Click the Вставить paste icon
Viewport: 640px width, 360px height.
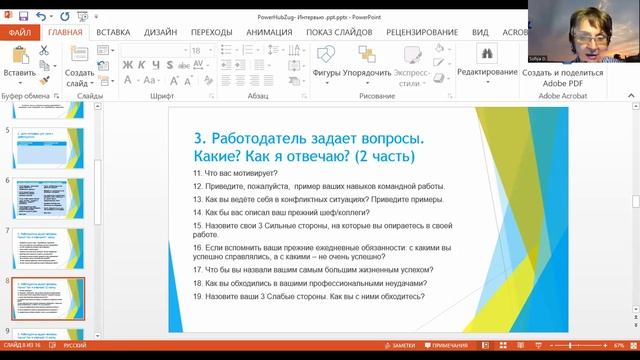pyautogui.click(x=20, y=56)
